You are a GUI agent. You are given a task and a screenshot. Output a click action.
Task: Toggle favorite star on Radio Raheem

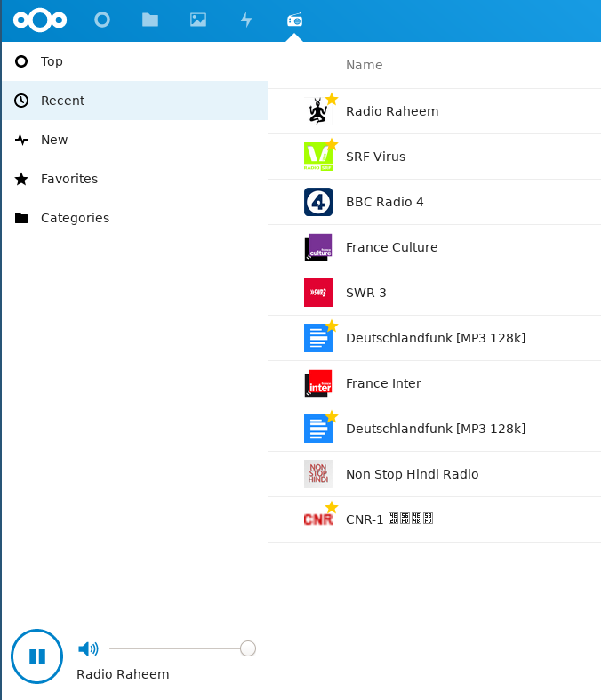click(x=332, y=99)
